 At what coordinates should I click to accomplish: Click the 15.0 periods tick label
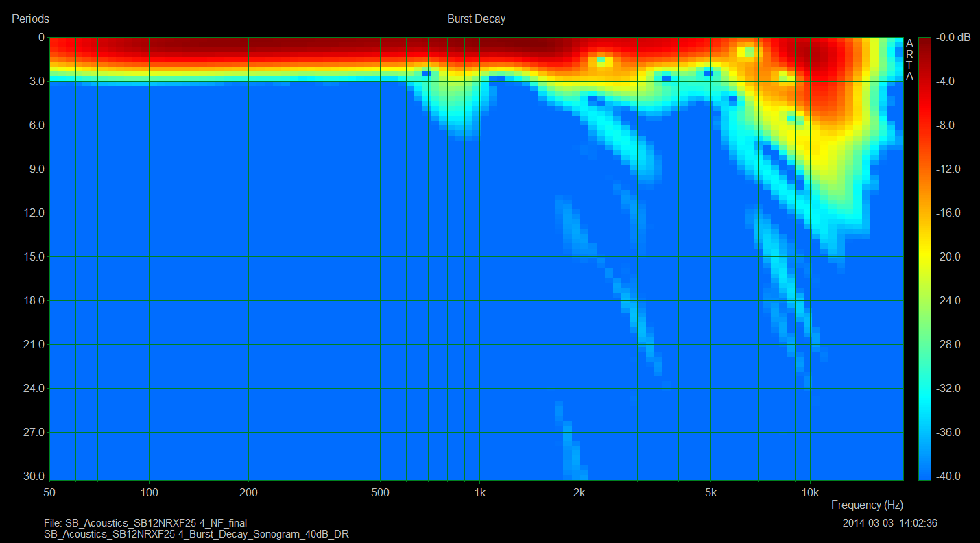point(32,257)
